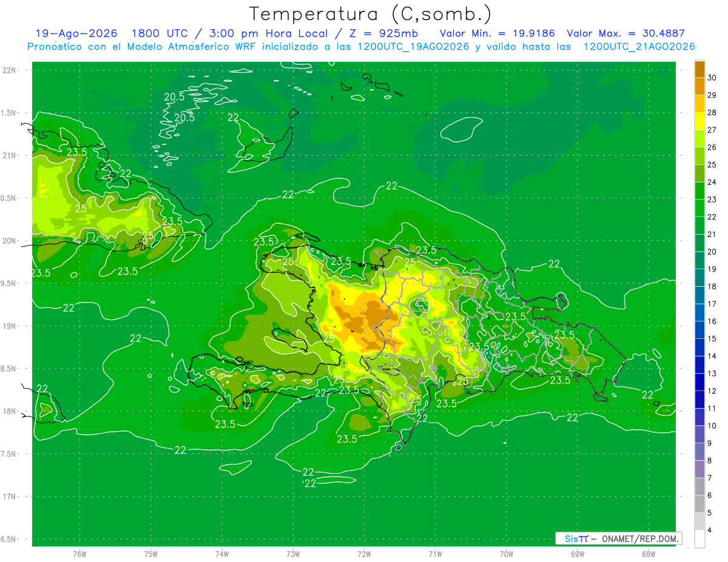Pick the teal swatch between 18 and 19
The image size is (728, 562).
tap(700, 278)
